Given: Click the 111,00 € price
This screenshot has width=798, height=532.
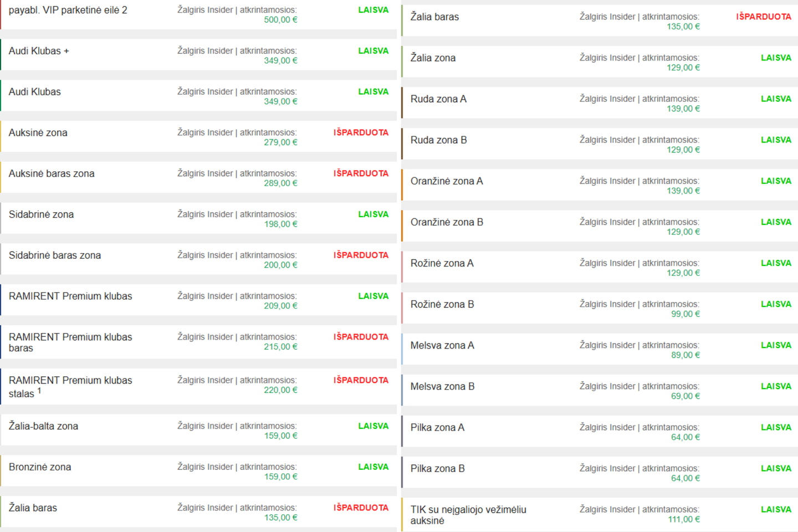Looking at the screenshot, I should (683, 520).
